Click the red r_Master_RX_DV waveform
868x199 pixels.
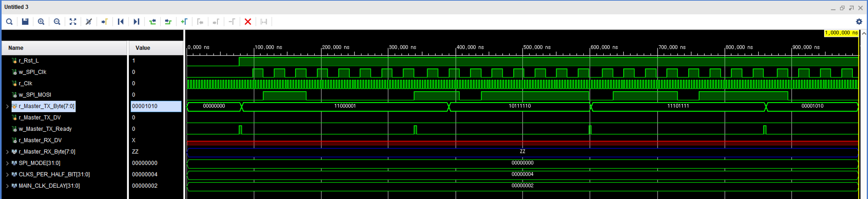(x=523, y=143)
